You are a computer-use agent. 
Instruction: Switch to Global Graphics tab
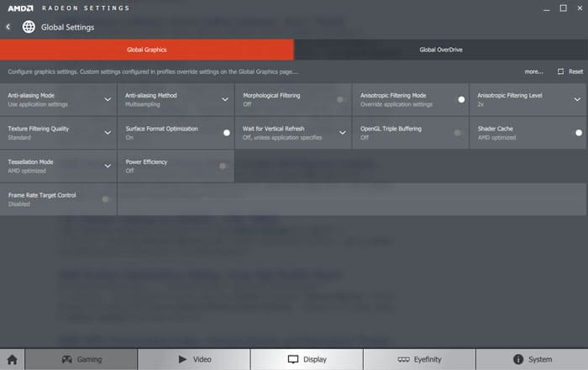[x=147, y=50]
